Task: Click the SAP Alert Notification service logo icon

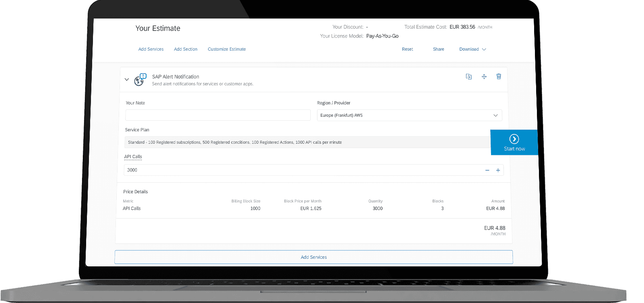Action: point(140,80)
